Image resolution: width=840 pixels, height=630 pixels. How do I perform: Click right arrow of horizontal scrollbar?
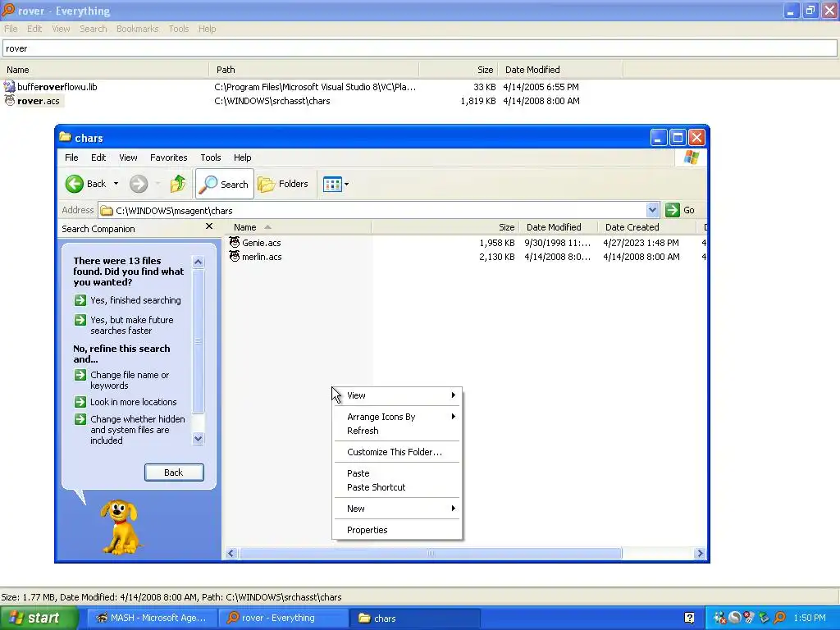coord(700,554)
